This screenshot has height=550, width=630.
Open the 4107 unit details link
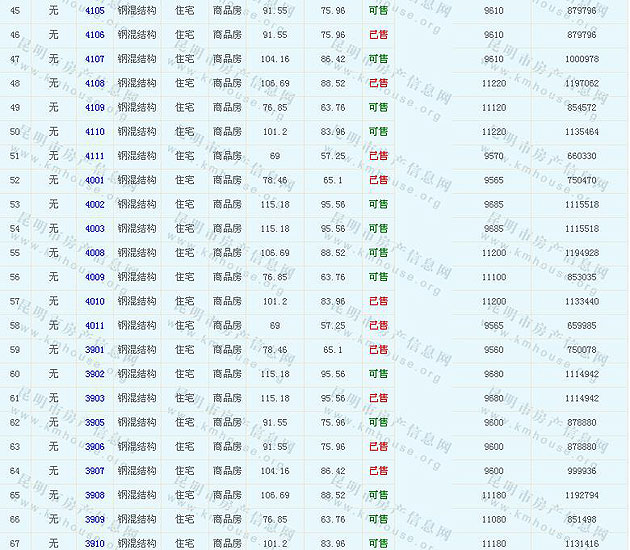95,59
